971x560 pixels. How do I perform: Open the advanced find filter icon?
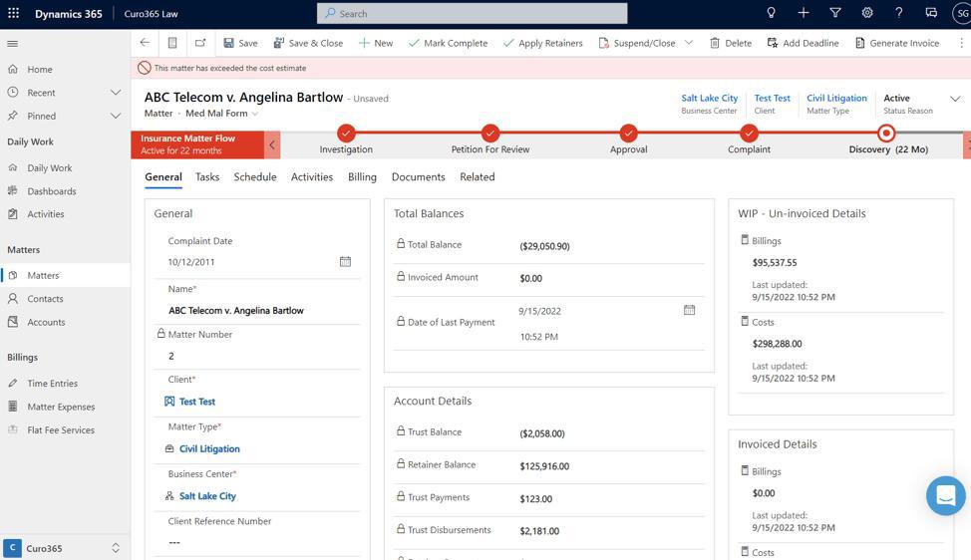tap(835, 13)
